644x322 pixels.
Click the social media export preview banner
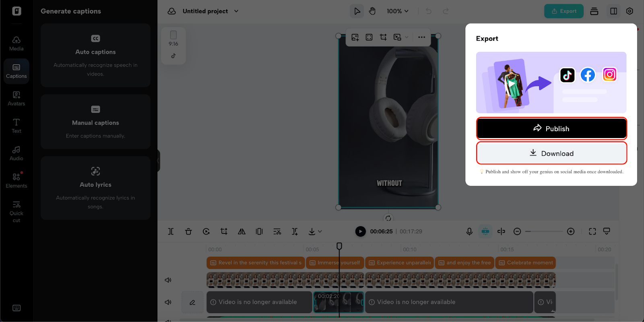(551, 83)
